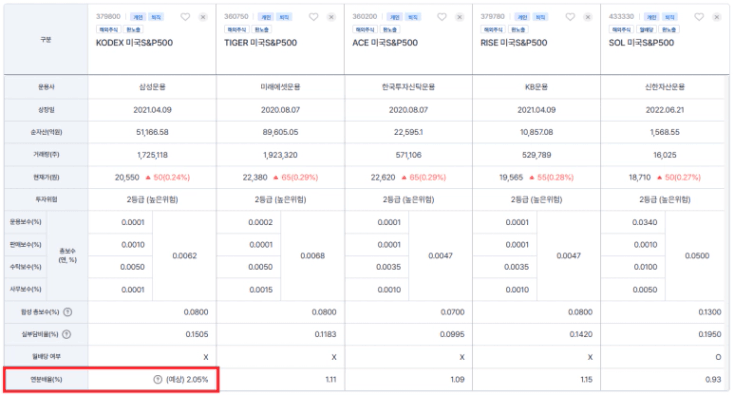Open ACE 미국S&P500 product name
Viewport: 734px width, 395px height.
tap(385, 43)
